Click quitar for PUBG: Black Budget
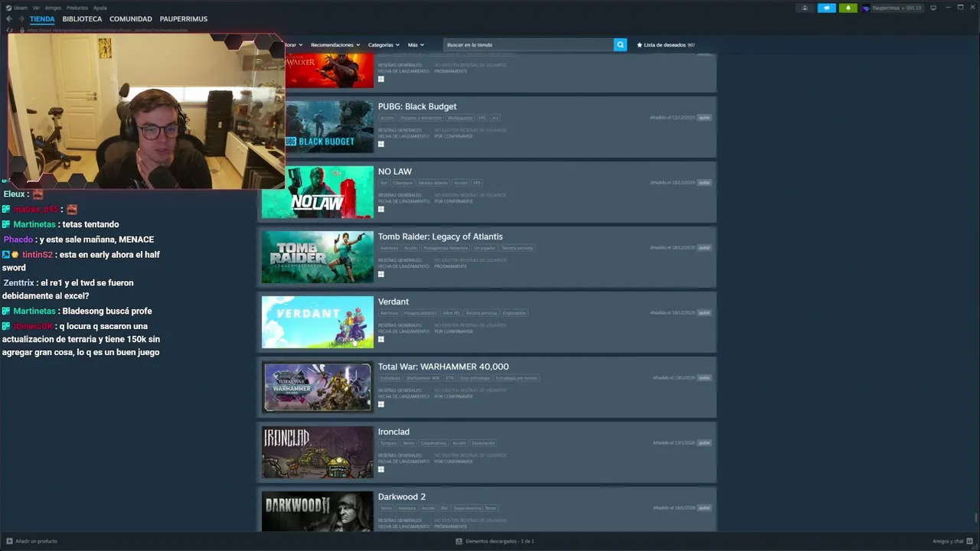The height and width of the screenshot is (551, 980). (704, 118)
